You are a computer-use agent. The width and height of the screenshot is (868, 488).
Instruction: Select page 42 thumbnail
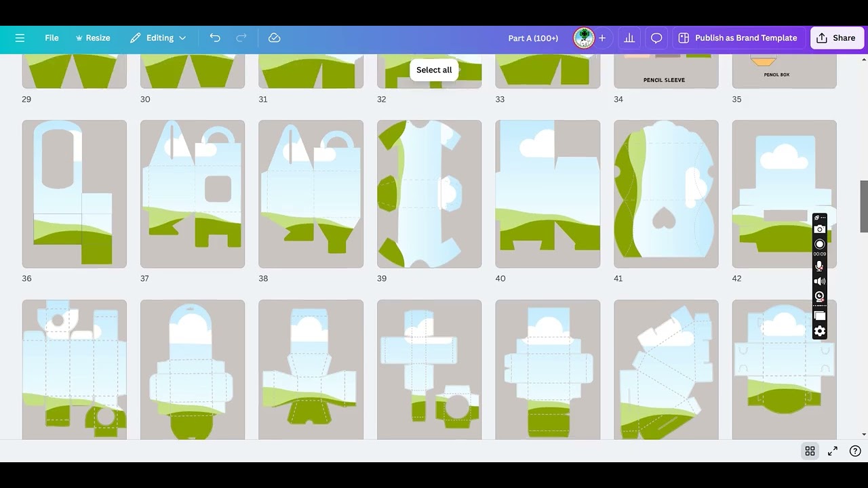click(x=785, y=194)
